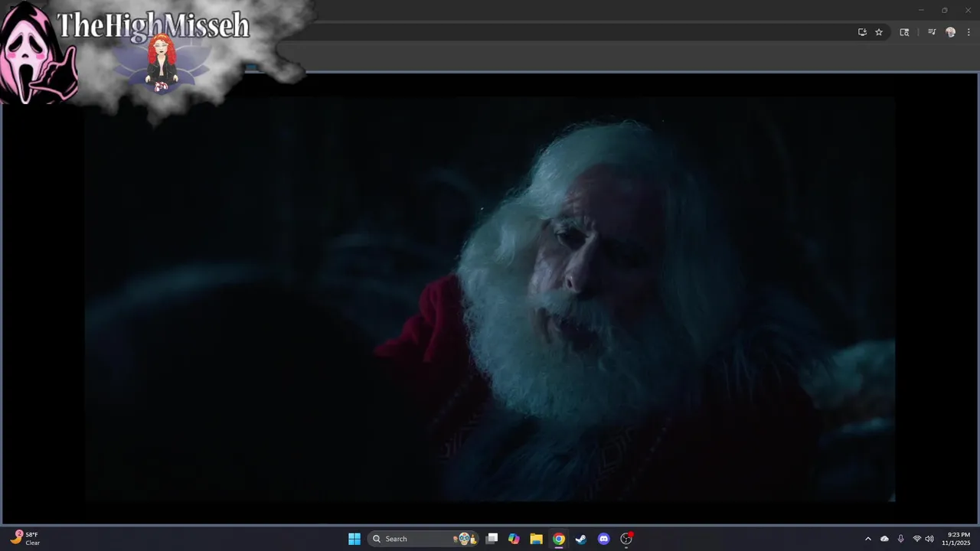
Task: Click the Chrome address bar
Action: (567, 32)
